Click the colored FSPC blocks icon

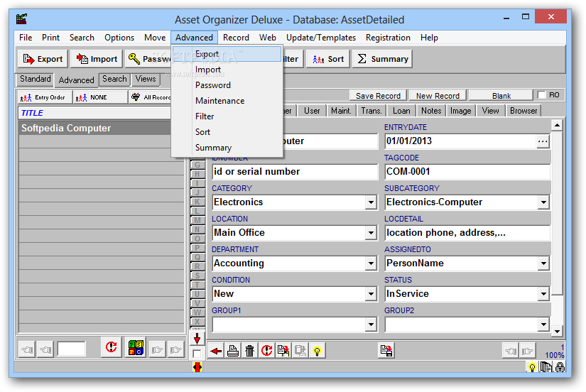click(x=136, y=347)
